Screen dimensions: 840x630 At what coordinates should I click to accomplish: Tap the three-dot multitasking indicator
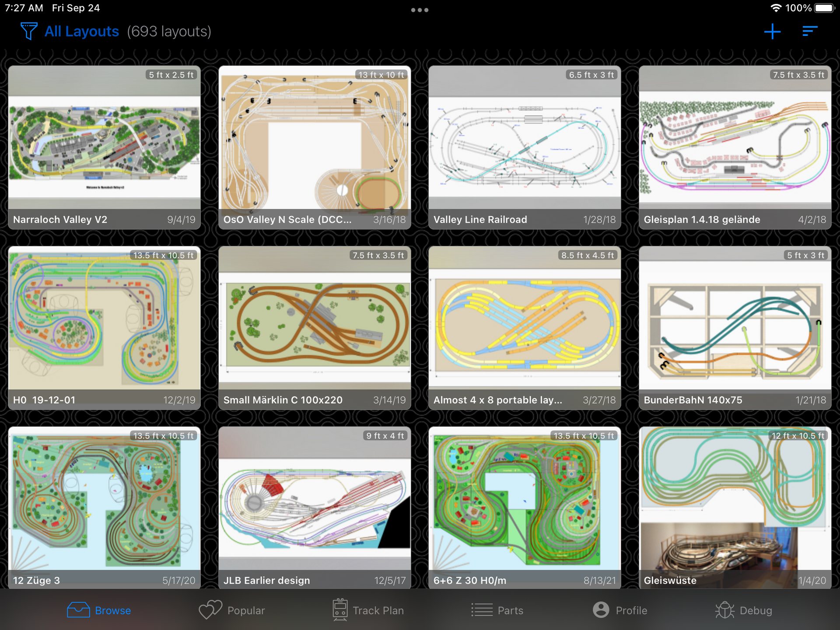pyautogui.click(x=420, y=10)
